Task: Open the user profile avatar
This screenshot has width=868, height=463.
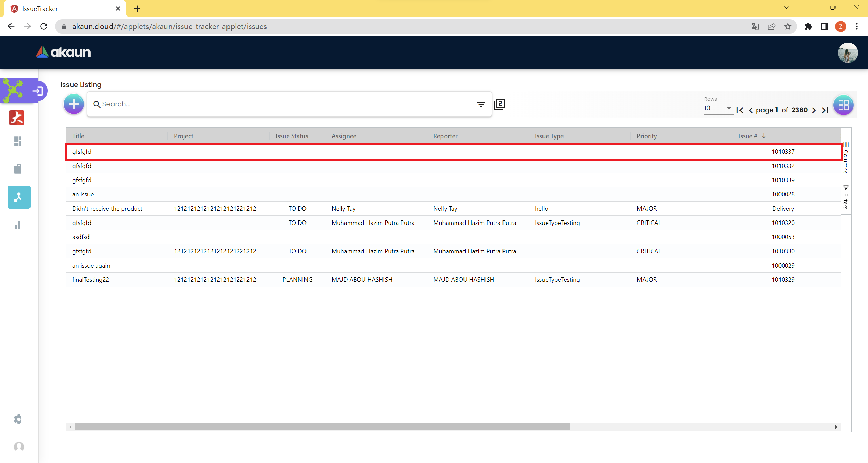Action: (847, 53)
